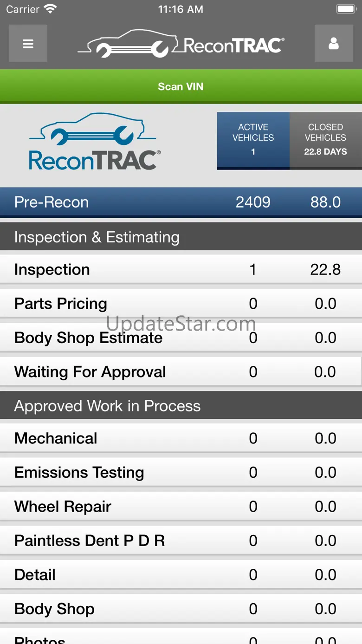Open Paintless Dent P D R step
362x644 pixels.
pyautogui.click(x=181, y=541)
